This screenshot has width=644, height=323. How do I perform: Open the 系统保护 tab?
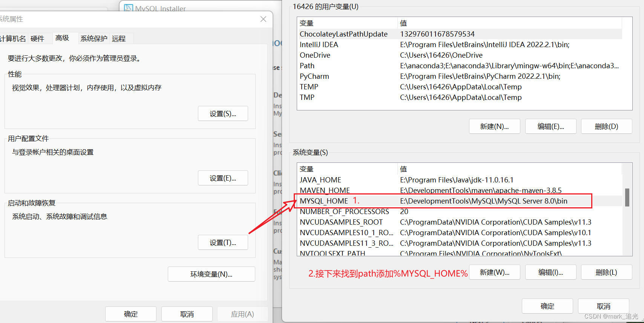click(x=94, y=38)
